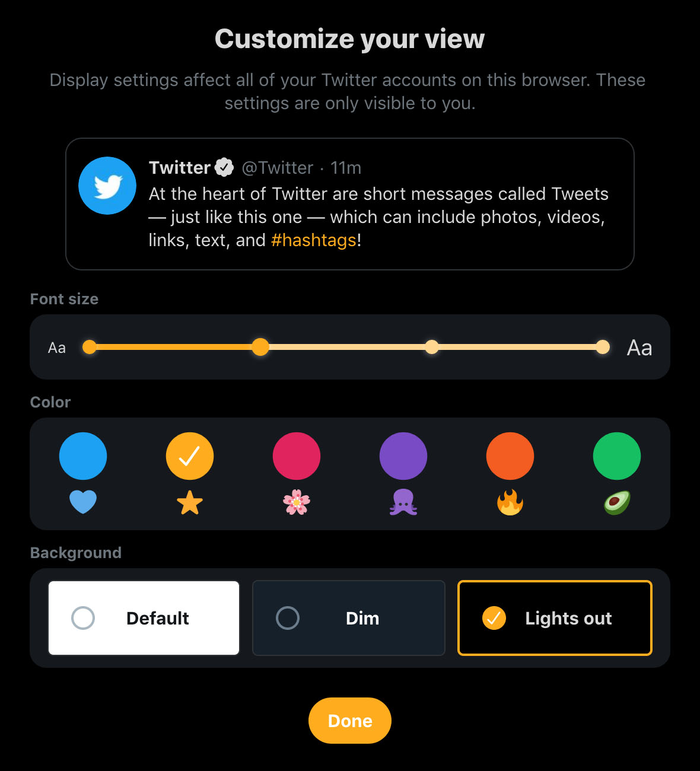Select the Lights out background option
The image size is (700, 771).
(555, 618)
